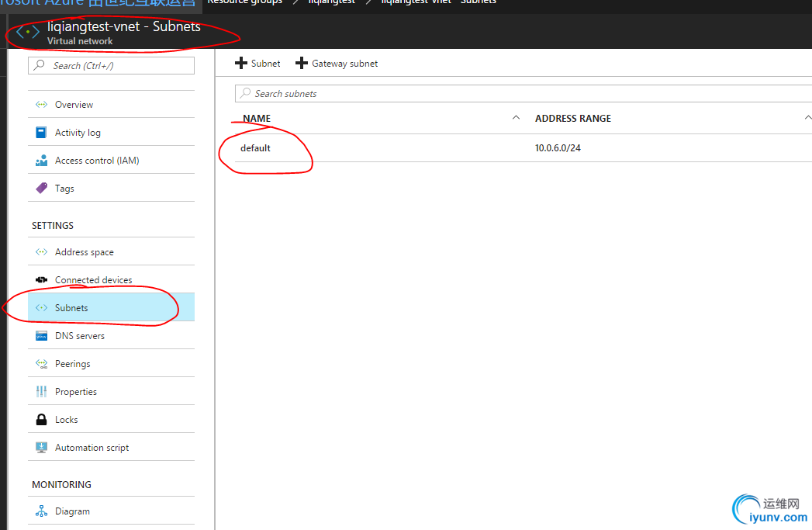The width and height of the screenshot is (812, 530).
Task: Click the magnifier icon in Search subnets
Action: (246, 93)
